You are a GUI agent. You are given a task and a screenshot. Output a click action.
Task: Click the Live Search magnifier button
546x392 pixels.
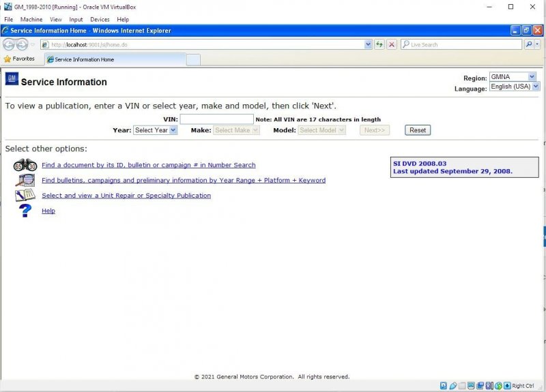(x=528, y=44)
